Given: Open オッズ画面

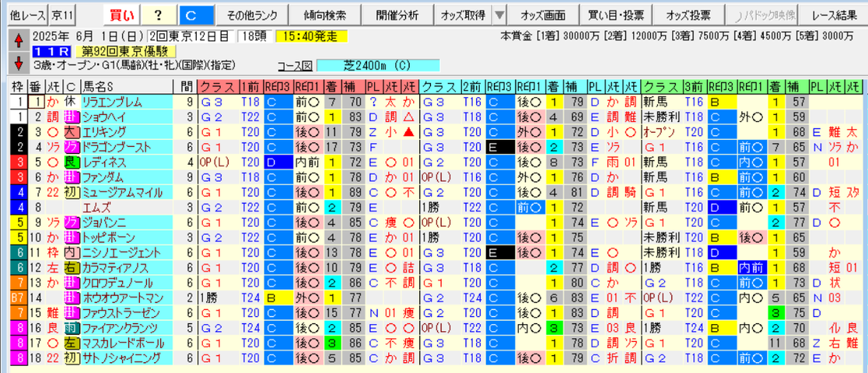Looking at the screenshot, I should 543,16.
